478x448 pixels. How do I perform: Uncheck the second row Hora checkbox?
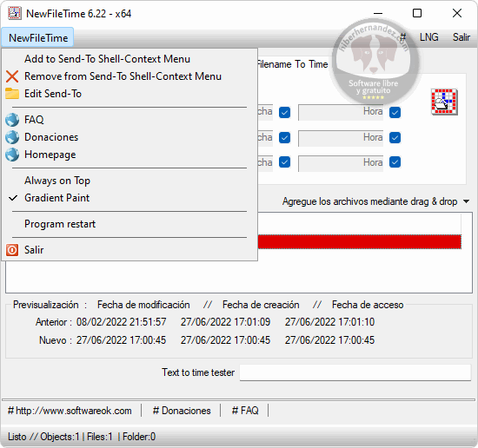(x=395, y=137)
